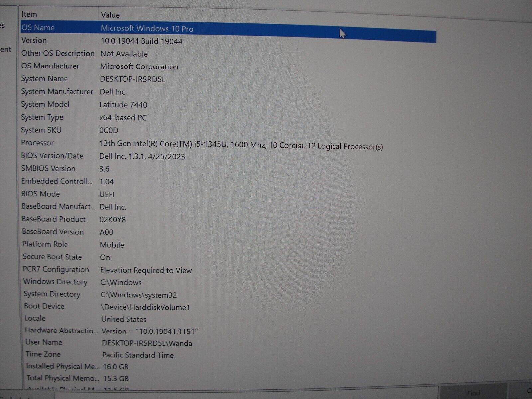532x399 pixels.
Task: Select the Windows Directory row
Action: 55,282
